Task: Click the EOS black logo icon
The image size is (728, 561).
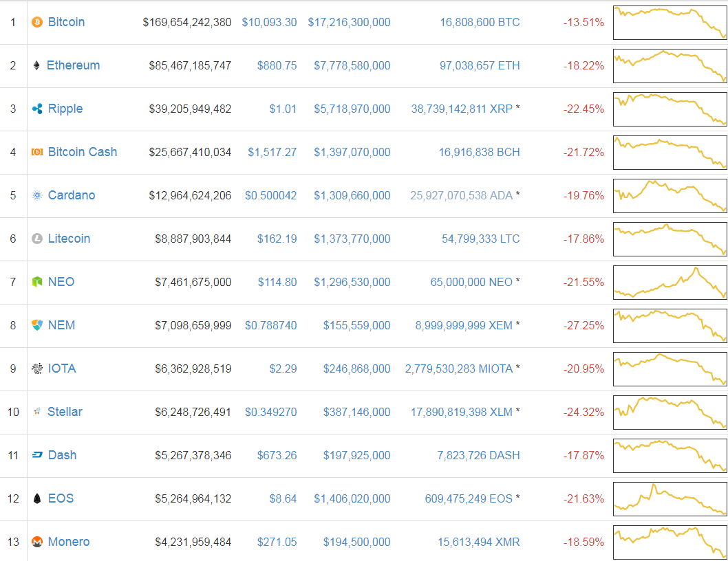Action: coord(37,498)
